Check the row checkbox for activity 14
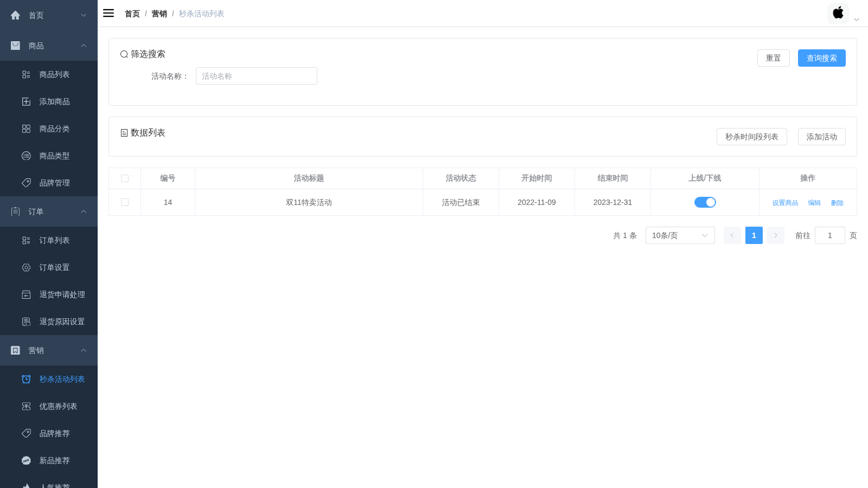This screenshot has height=488, width=868. [125, 202]
